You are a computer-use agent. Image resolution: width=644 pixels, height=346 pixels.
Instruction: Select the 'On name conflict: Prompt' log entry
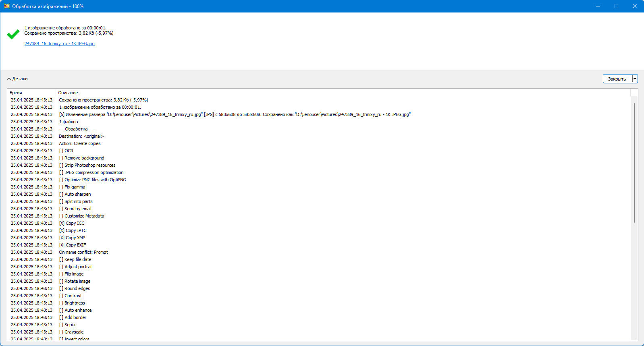[319, 252]
